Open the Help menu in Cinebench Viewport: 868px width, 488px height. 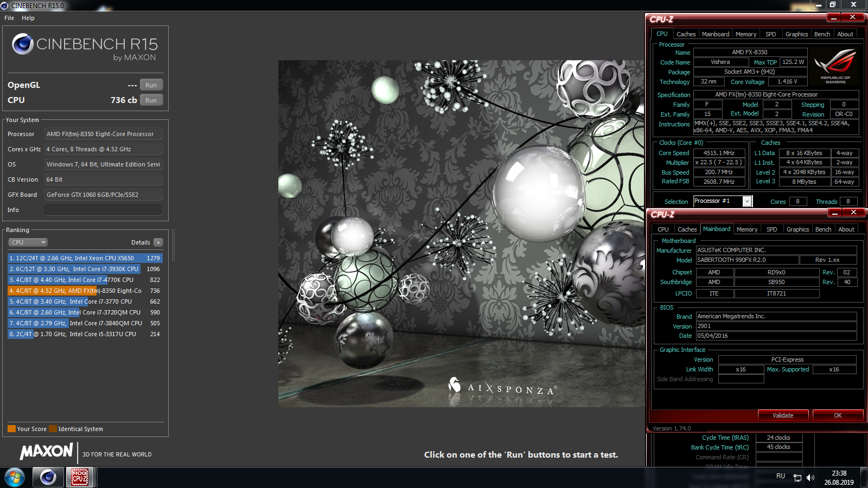28,18
